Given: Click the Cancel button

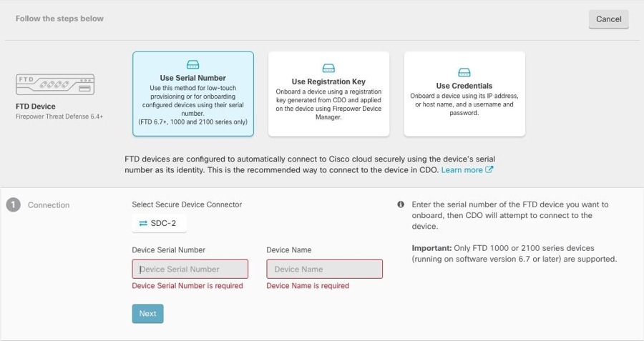Looking at the screenshot, I should tap(608, 19).
